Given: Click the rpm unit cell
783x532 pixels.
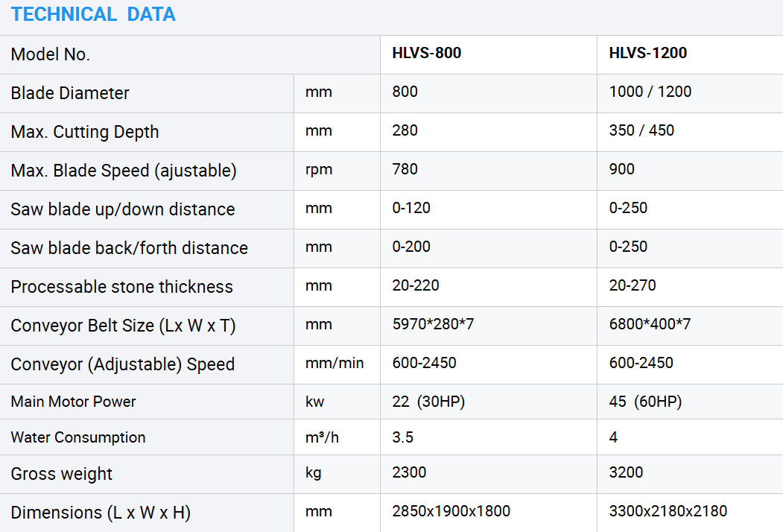Looking at the screenshot, I should 319,169.
